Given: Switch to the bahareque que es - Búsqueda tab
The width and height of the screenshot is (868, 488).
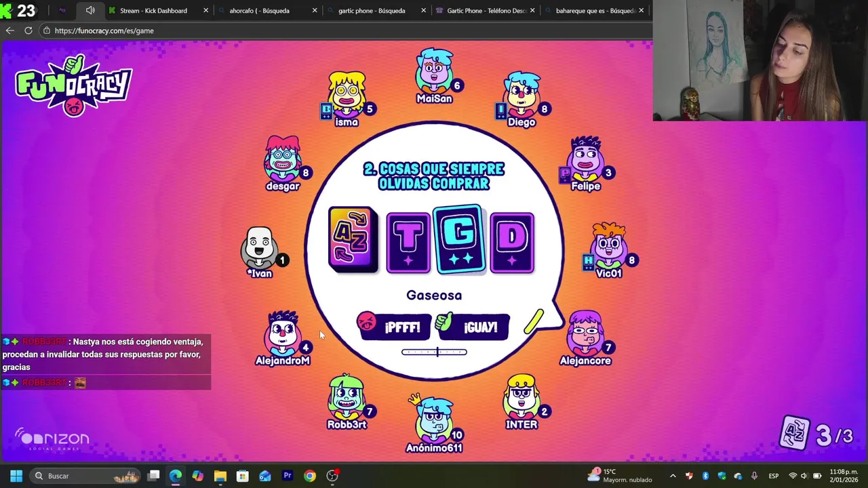Looking at the screenshot, I should 595,10.
